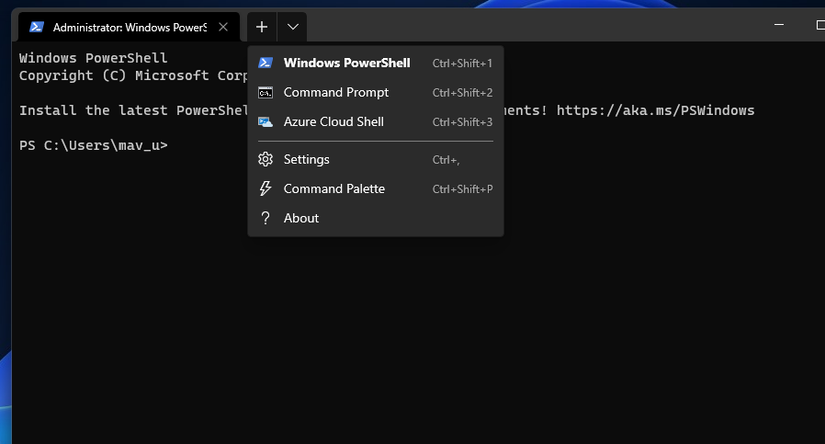The height and width of the screenshot is (444, 825).
Task: Collapse the new tab dropdown chevron
Action: pyautogui.click(x=293, y=27)
